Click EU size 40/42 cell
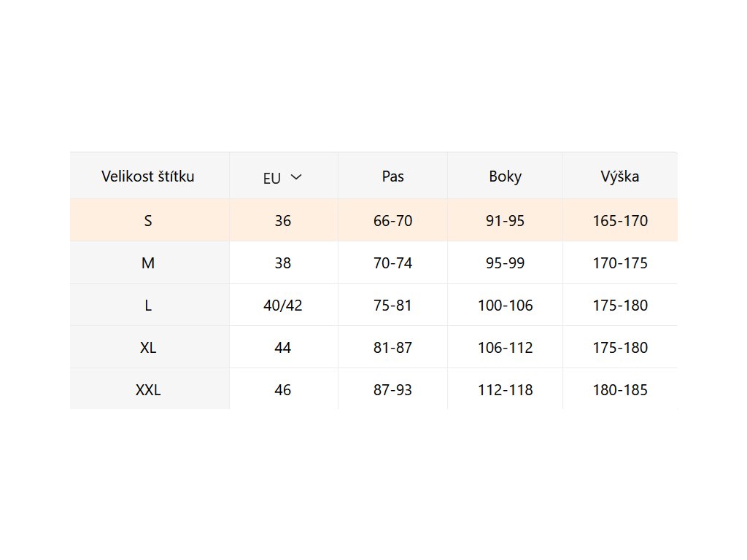747x560 pixels. point(283,306)
